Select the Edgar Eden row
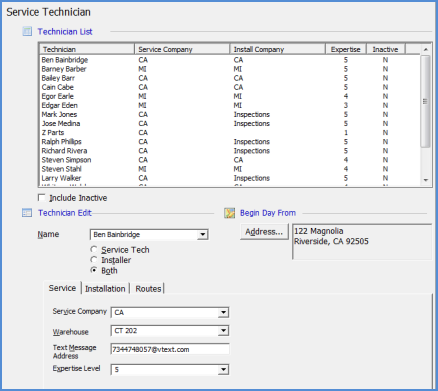 click(x=229, y=105)
